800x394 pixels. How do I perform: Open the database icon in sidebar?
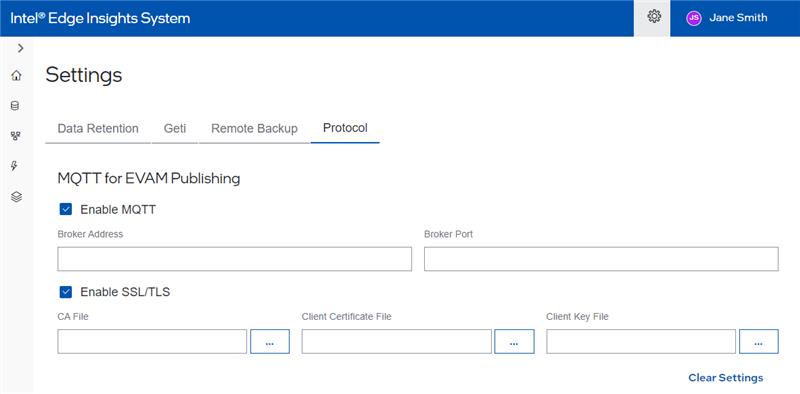point(15,106)
